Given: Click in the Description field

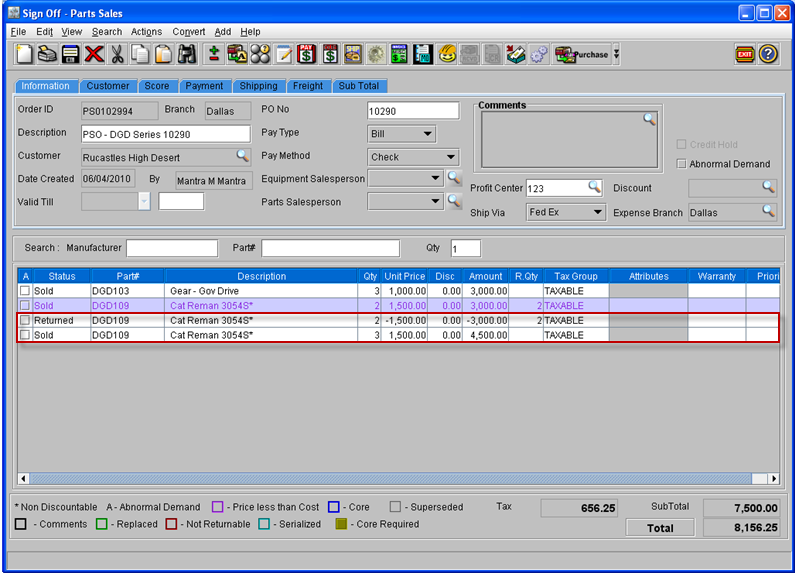Looking at the screenshot, I should click(166, 134).
